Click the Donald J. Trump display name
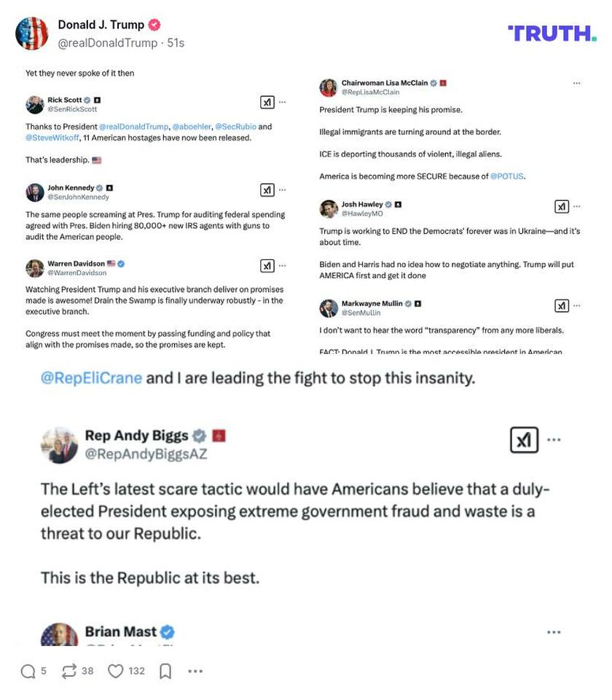Viewport: 612px width, 700px height. click(101, 25)
